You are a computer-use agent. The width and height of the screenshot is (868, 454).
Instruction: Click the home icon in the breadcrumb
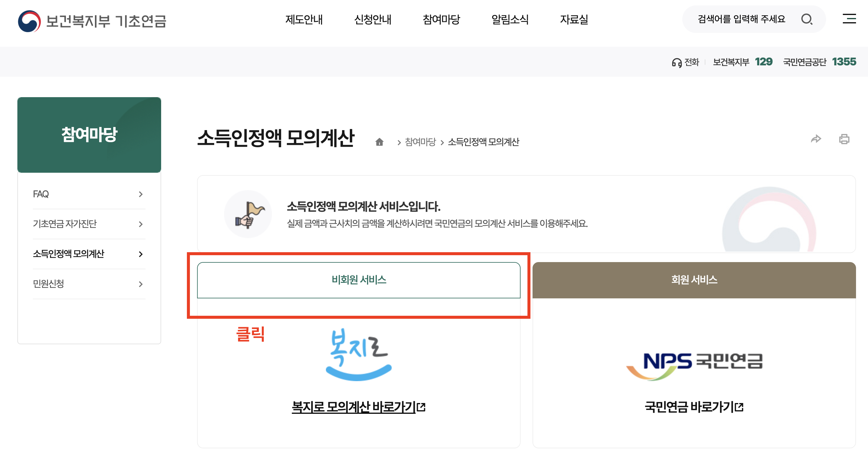tap(380, 142)
